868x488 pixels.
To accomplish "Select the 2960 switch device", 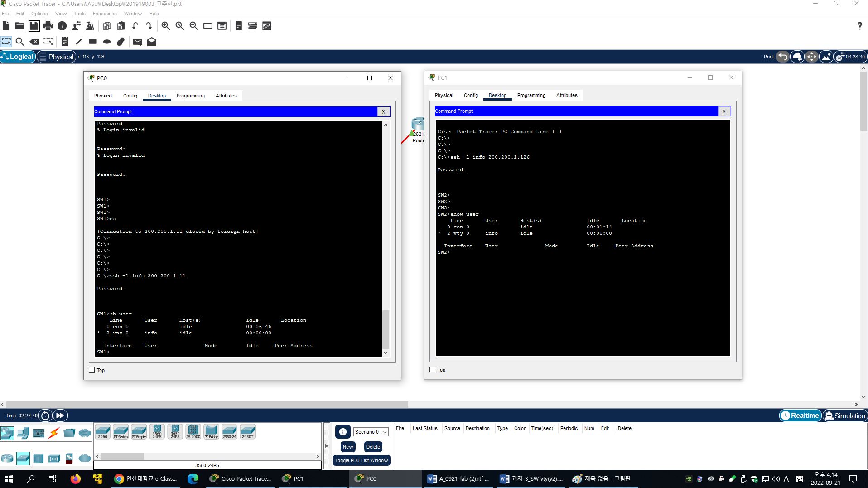I will tap(103, 432).
